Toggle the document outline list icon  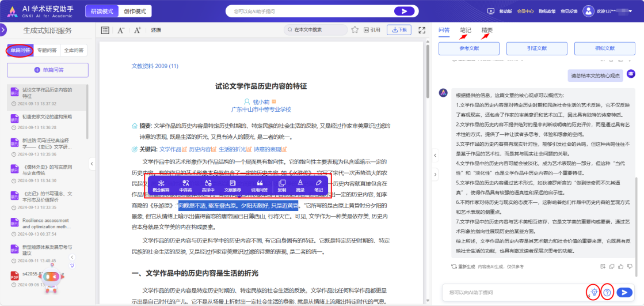(x=105, y=30)
